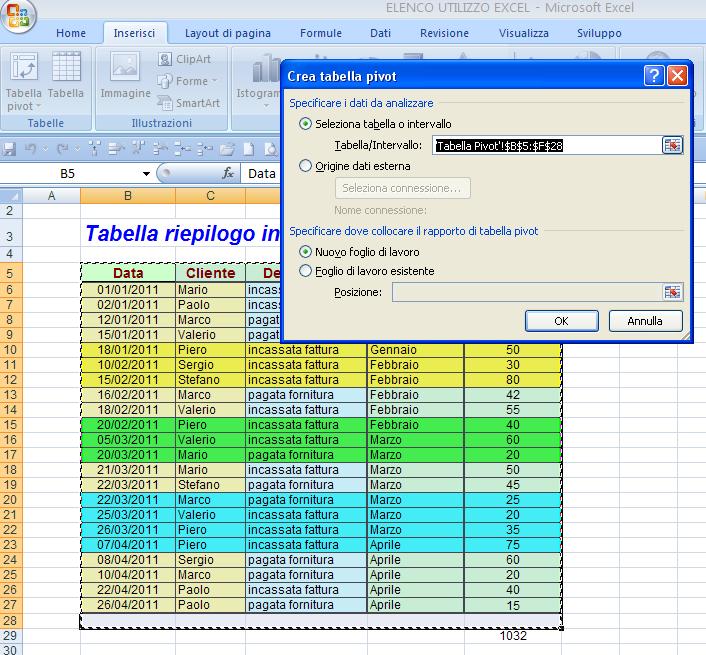Screen dimensions: 706x655
Task: Click the dialog help question mark
Action: point(654,76)
